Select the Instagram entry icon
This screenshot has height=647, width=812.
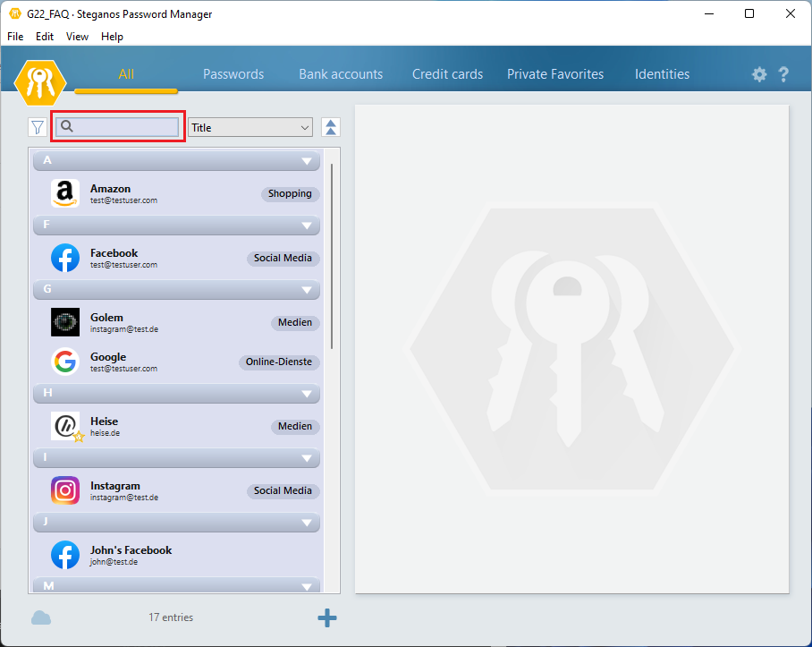[x=65, y=490]
